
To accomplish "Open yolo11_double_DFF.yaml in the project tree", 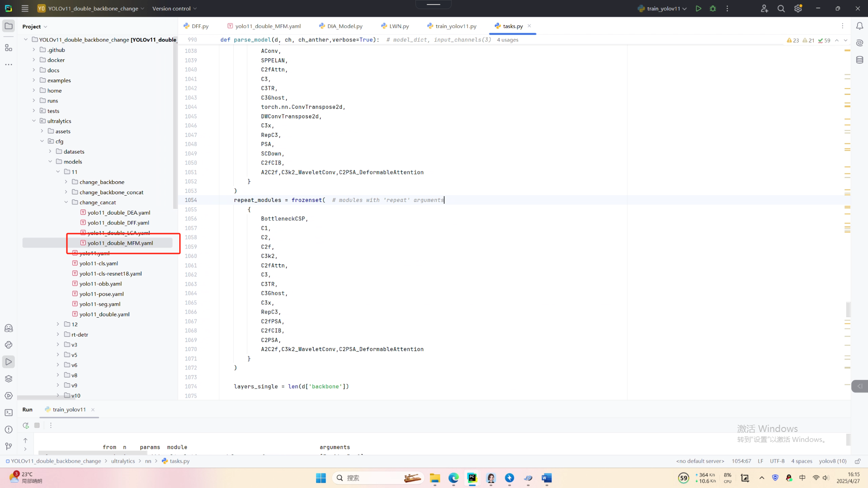I will point(118,223).
